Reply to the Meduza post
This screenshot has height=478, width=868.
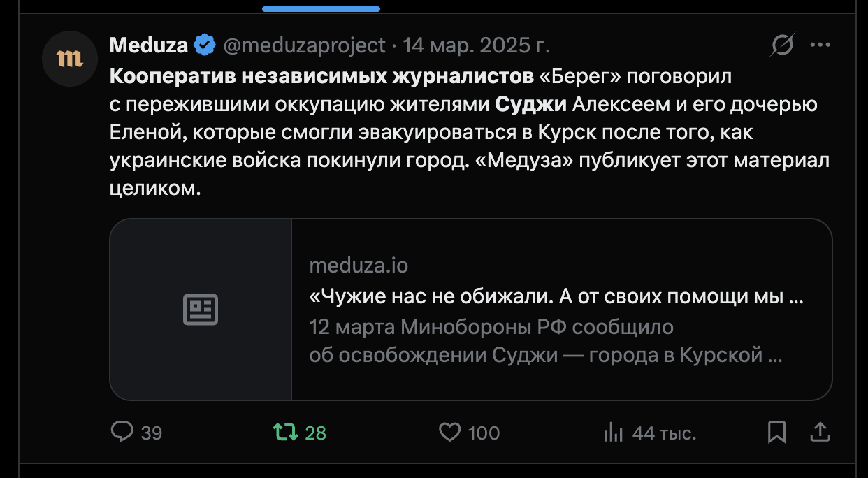(122, 432)
